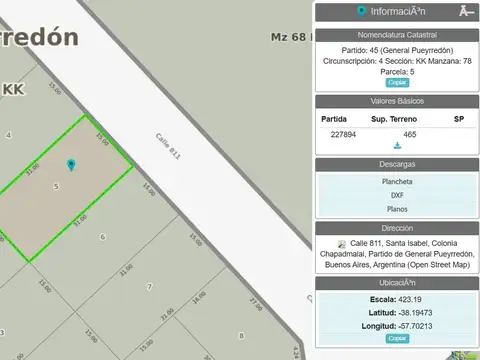Click the teal location pin on parcel 5

[71, 165]
